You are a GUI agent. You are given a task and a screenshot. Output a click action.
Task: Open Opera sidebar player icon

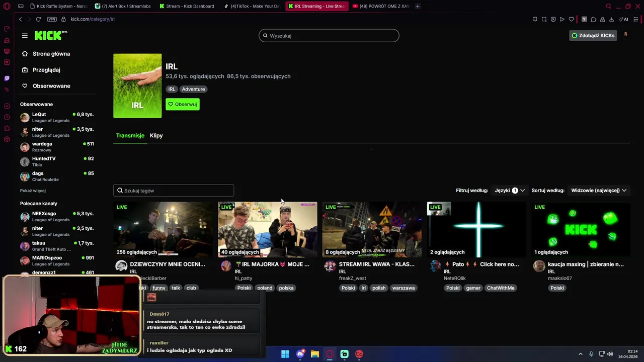pyautogui.click(x=7, y=106)
